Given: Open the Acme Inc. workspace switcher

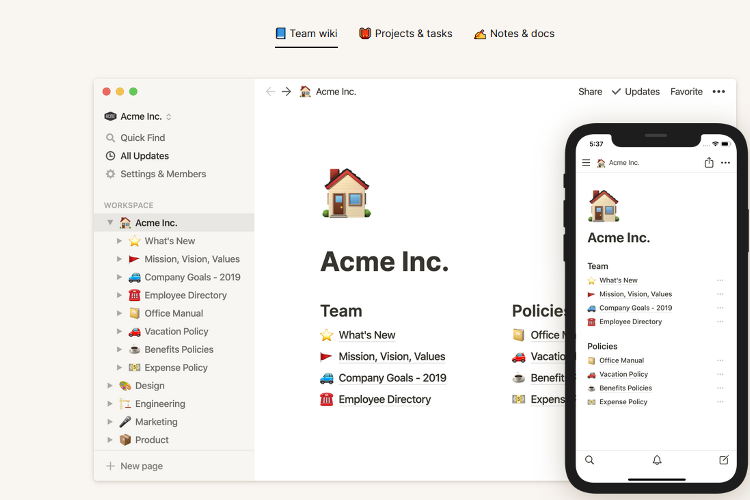Looking at the screenshot, I should pyautogui.click(x=138, y=116).
